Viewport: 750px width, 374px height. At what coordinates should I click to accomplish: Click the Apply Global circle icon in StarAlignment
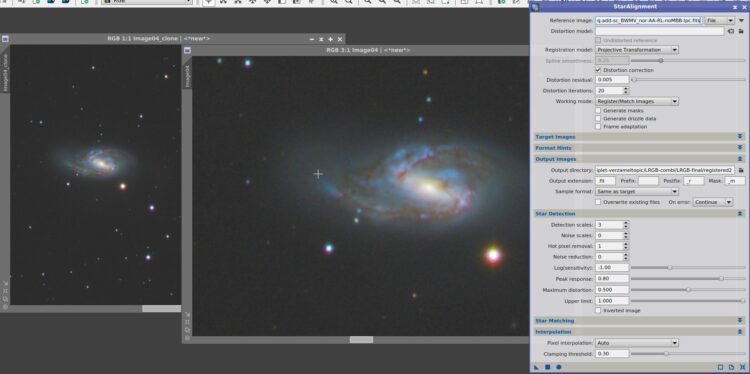tap(559, 367)
